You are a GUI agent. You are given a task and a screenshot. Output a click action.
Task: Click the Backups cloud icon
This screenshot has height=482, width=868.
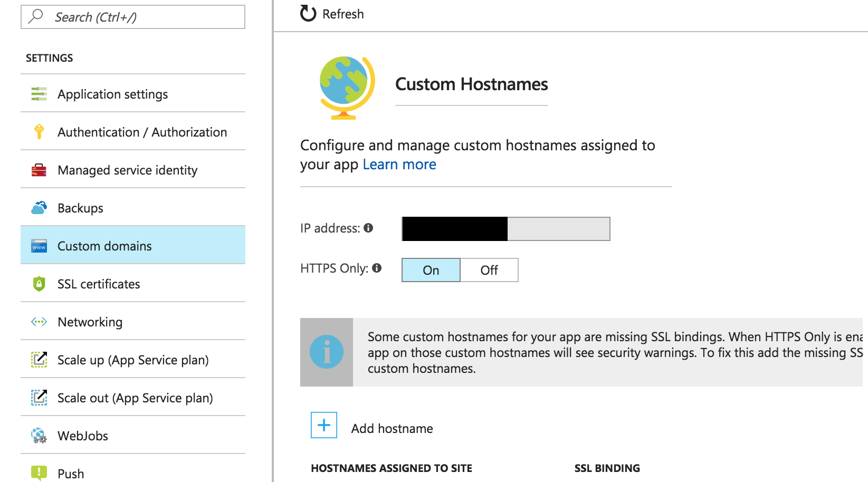(39, 208)
